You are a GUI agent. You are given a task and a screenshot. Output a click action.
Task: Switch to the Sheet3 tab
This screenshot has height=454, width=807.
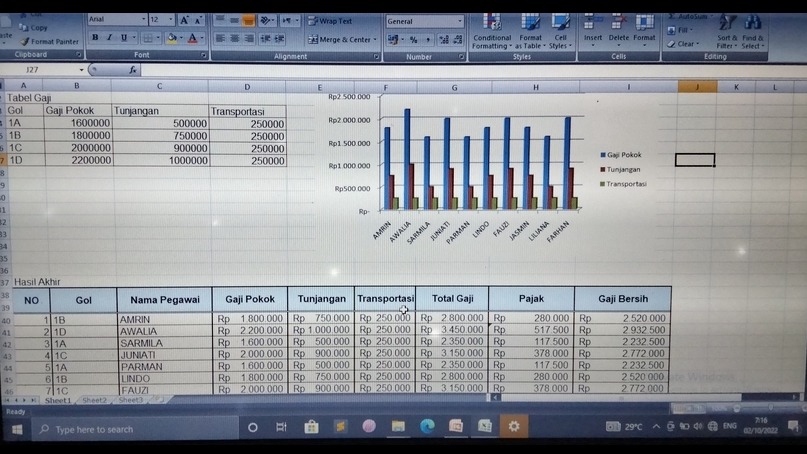pyautogui.click(x=130, y=400)
